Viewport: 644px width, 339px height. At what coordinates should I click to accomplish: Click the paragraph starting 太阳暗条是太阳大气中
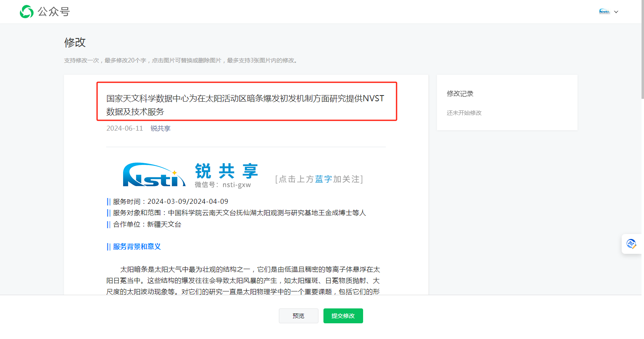tap(243, 281)
